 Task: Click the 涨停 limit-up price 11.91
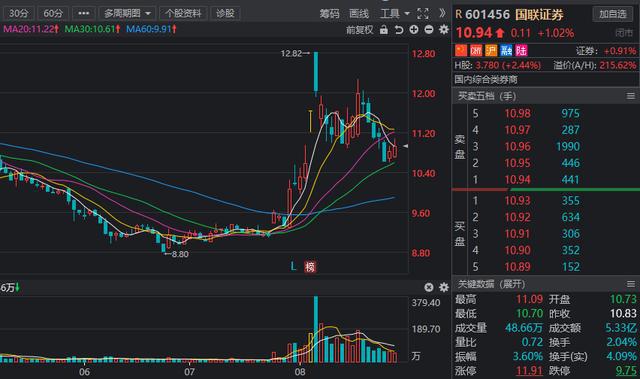tap(529, 371)
